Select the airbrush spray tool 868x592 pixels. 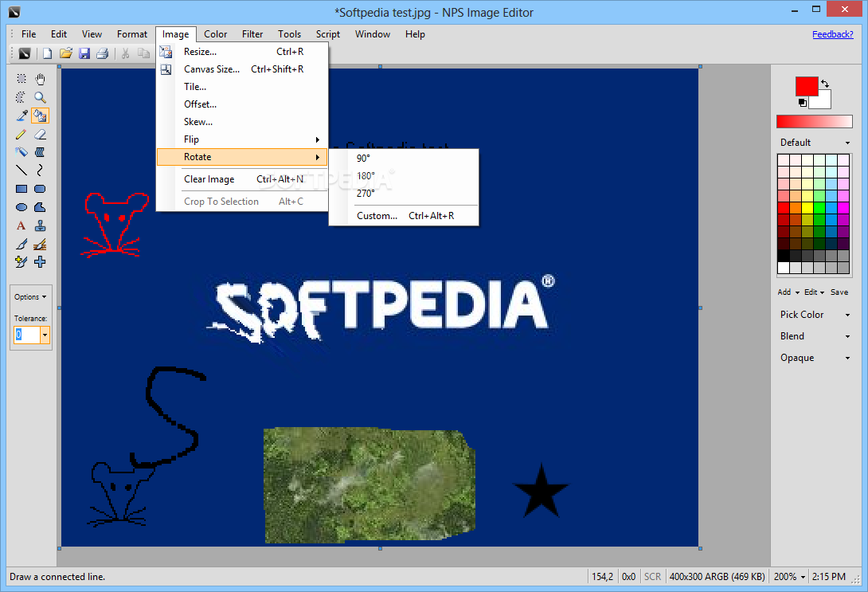(21, 152)
